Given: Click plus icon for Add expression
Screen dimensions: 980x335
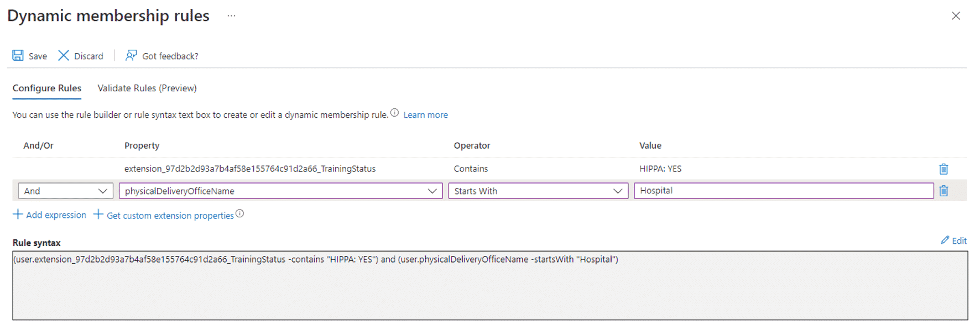Looking at the screenshot, I should click(x=18, y=214).
